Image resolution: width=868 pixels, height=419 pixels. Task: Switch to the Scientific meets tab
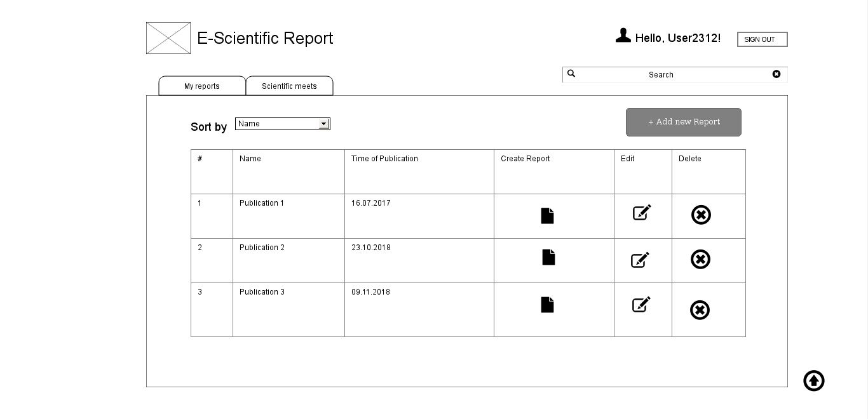(x=289, y=86)
